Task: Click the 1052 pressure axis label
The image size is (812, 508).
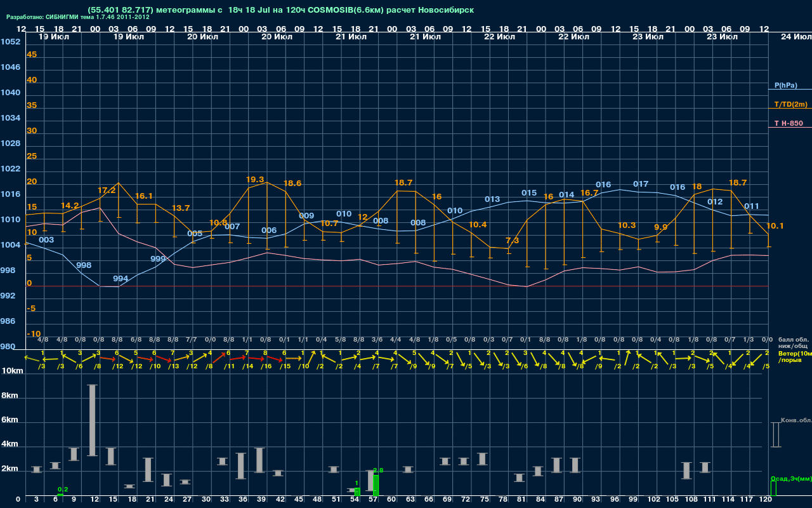Action: coord(10,42)
